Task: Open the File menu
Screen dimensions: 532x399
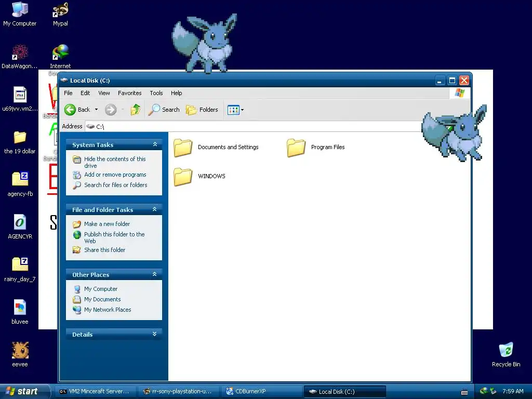Action: 68,93
